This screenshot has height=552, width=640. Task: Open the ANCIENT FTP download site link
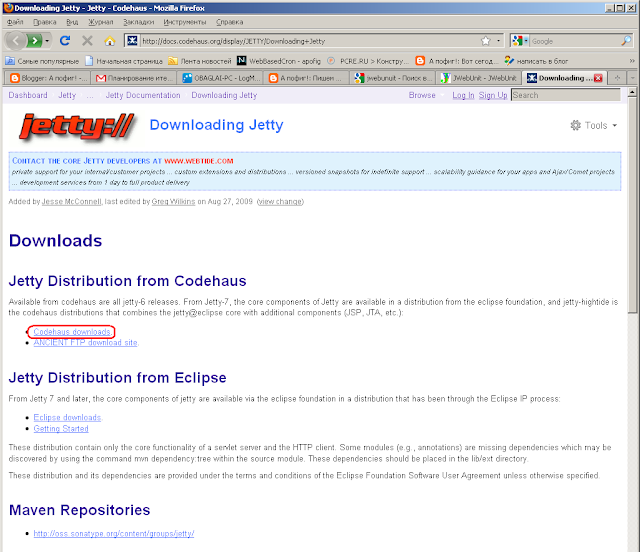85,343
